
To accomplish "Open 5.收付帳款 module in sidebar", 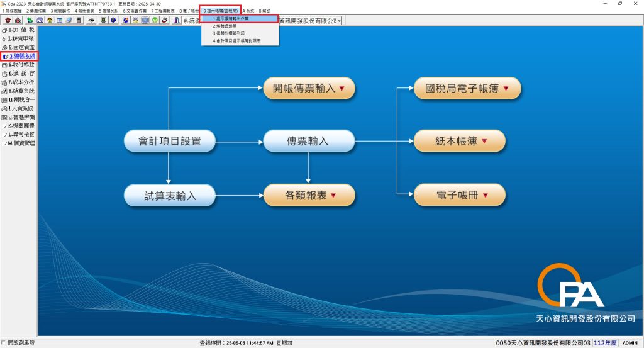I will pyautogui.click(x=18, y=65).
